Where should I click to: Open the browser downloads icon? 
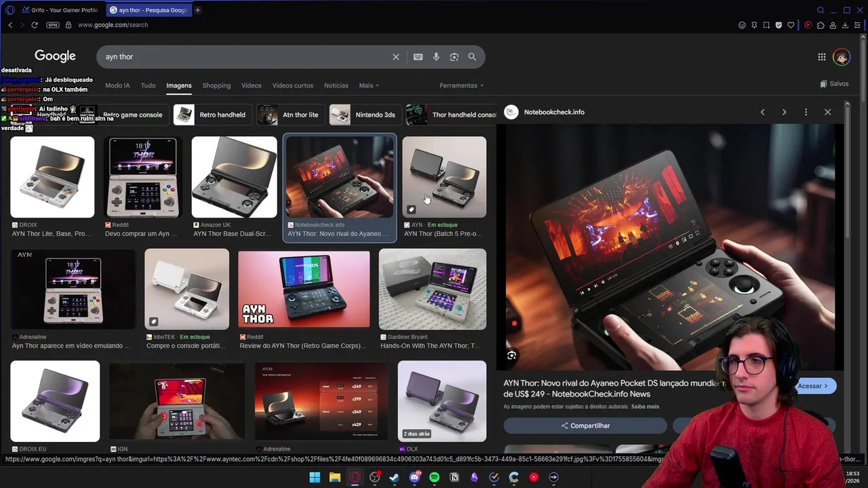tap(845, 25)
